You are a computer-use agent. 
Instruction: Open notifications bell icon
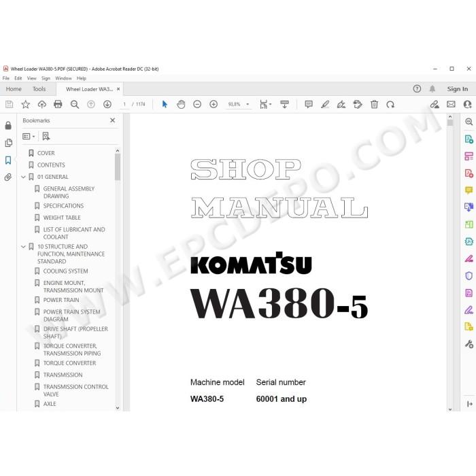(x=432, y=88)
